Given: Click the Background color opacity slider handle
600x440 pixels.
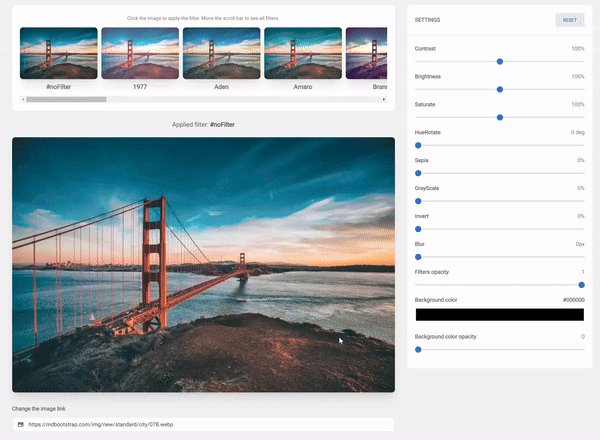Looking at the screenshot, I should [x=418, y=350].
